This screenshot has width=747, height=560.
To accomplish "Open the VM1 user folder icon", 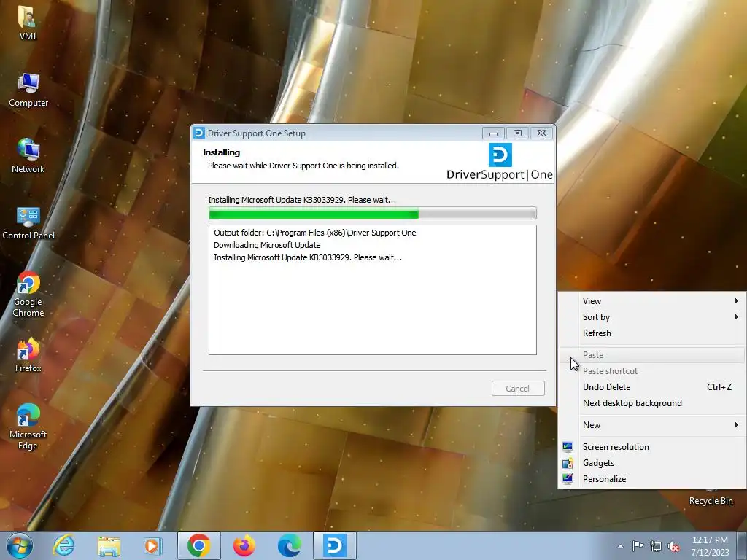I will point(28,22).
